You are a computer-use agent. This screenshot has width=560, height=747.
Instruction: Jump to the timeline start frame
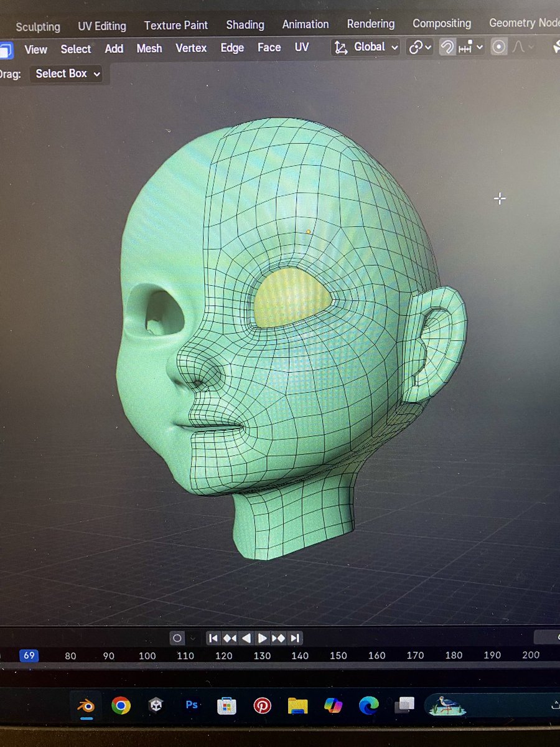[213, 638]
